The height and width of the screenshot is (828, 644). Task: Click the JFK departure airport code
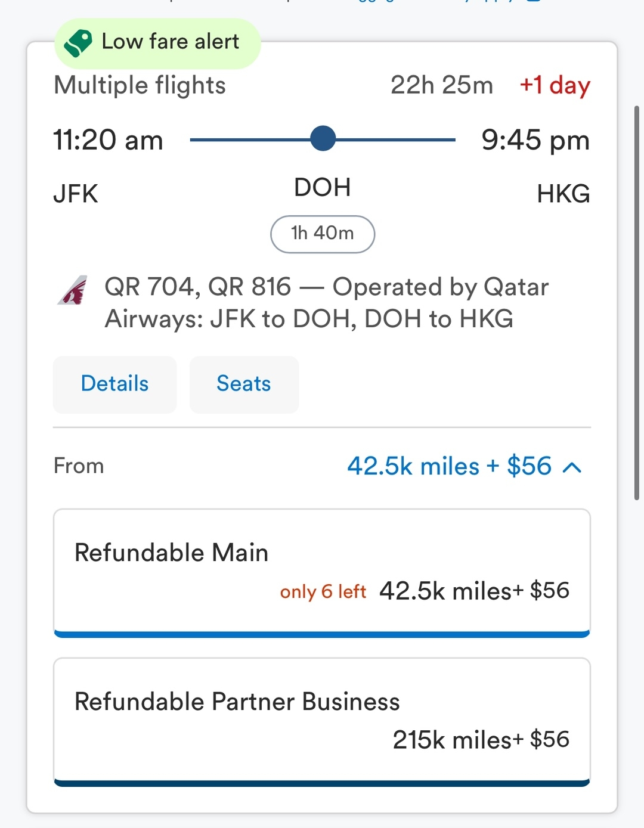pyautogui.click(x=76, y=194)
